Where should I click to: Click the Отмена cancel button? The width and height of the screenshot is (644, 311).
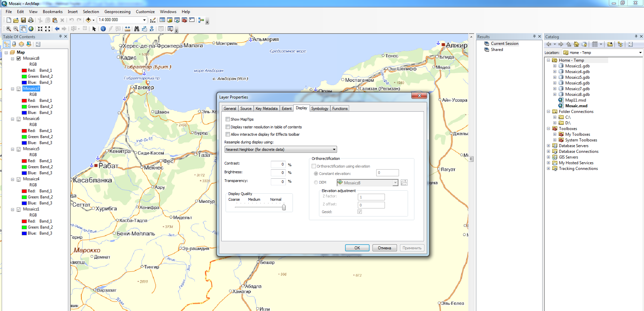point(384,248)
